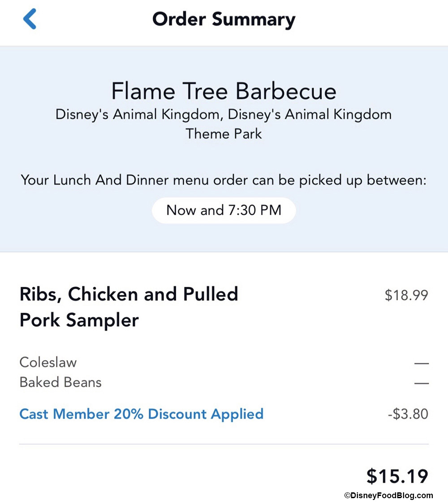This screenshot has width=448, height=504.
Task: Select the Coleslaw side item
Action: click(x=48, y=362)
